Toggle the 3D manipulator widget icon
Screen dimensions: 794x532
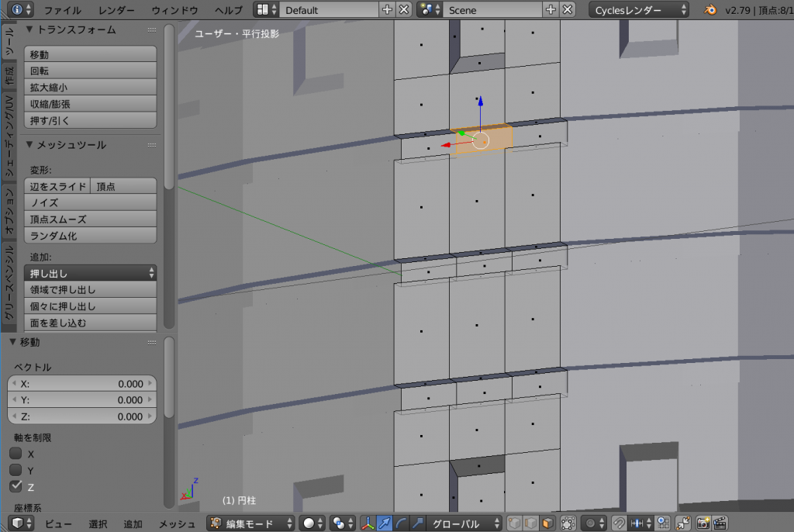[368, 523]
